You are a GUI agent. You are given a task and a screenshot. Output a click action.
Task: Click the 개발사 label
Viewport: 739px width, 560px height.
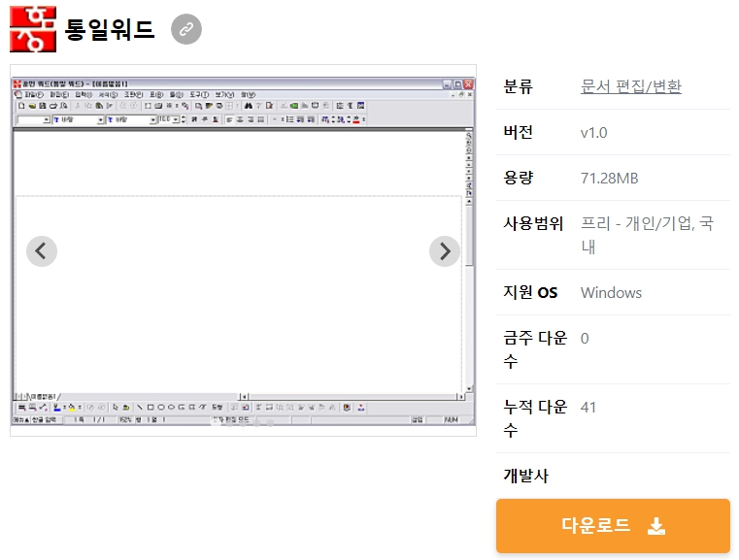(x=526, y=476)
